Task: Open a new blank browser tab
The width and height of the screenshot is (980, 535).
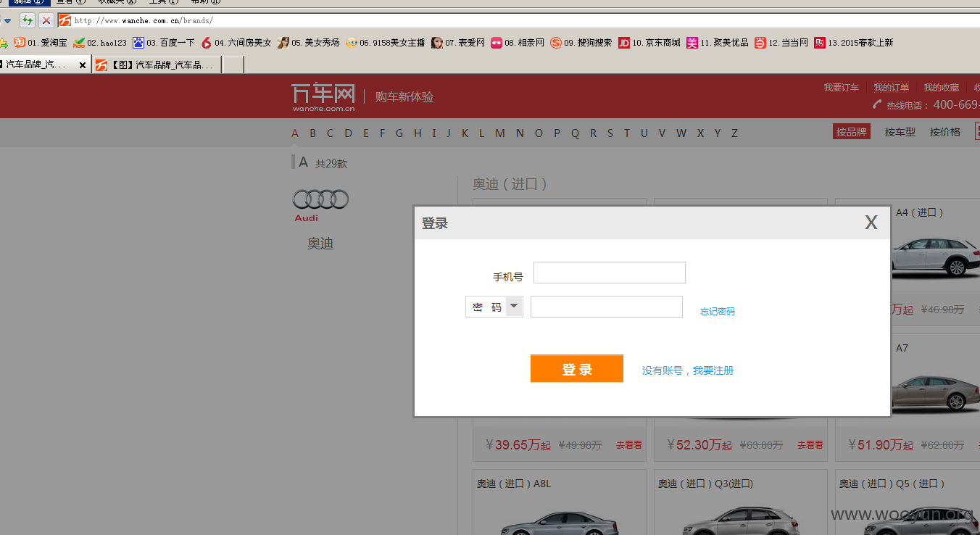Action: point(233,65)
